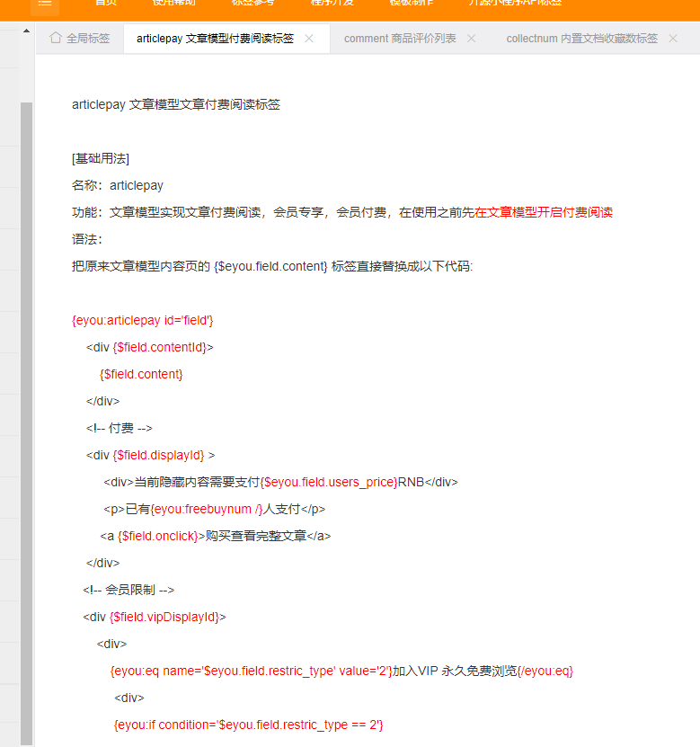700x747 pixels.
Task: Close the comment 商品评价列表 tab
Action: click(x=472, y=39)
